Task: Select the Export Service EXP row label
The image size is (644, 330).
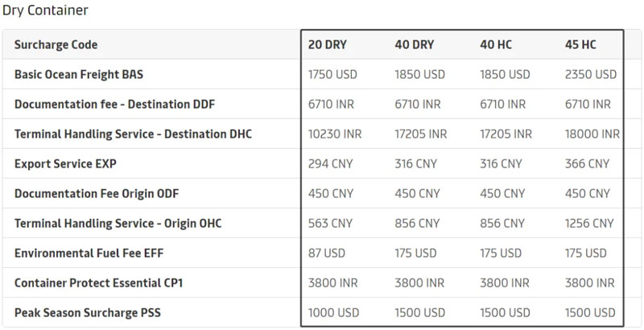Action: click(65, 163)
